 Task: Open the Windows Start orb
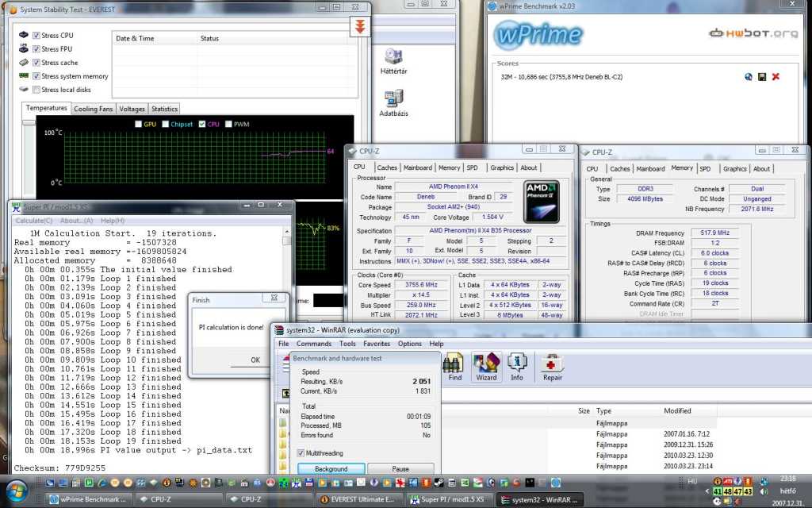coord(17,492)
